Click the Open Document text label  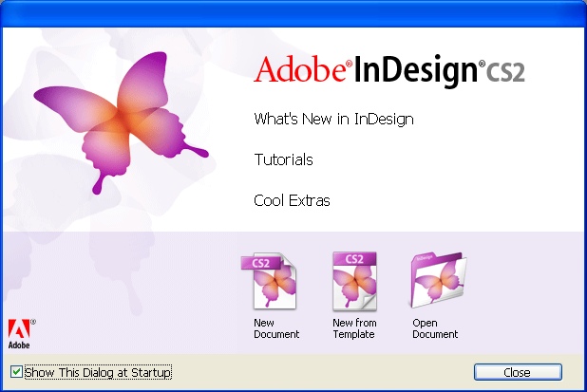(x=435, y=328)
